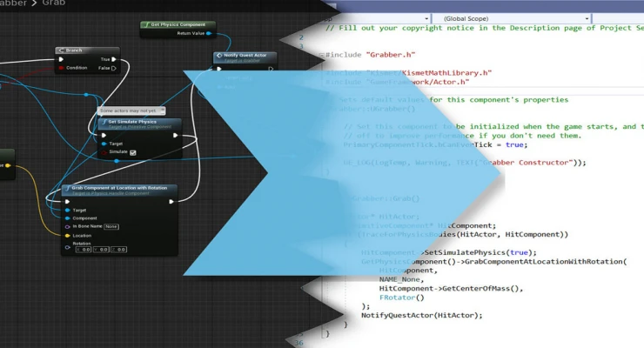Click the copyright notice comment line
Viewport: 644px width, 348px height.
[485, 28]
